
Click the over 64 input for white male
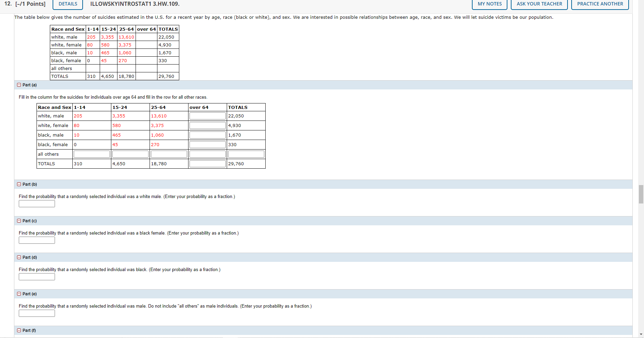tap(207, 116)
